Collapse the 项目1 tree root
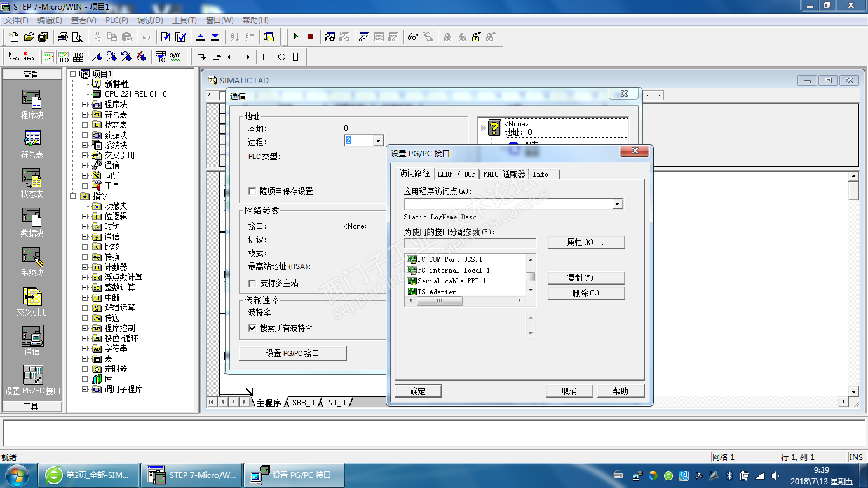 73,74
